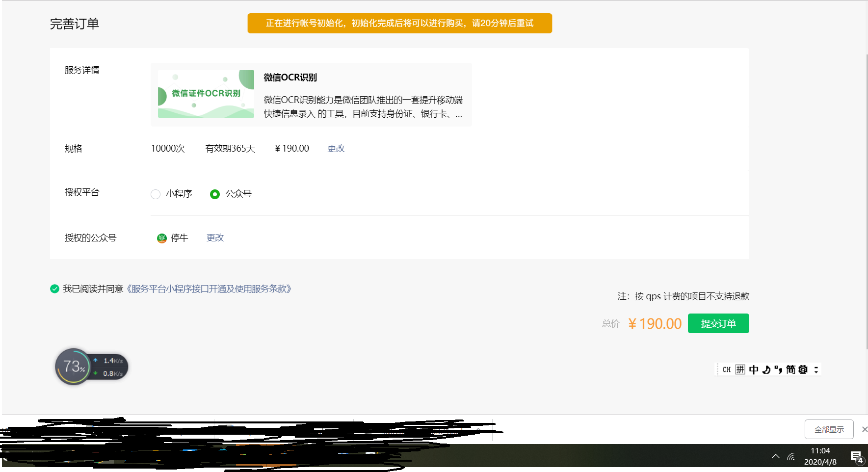Show hidden system tray icons chevron
The height and width of the screenshot is (472, 868).
click(775, 457)
